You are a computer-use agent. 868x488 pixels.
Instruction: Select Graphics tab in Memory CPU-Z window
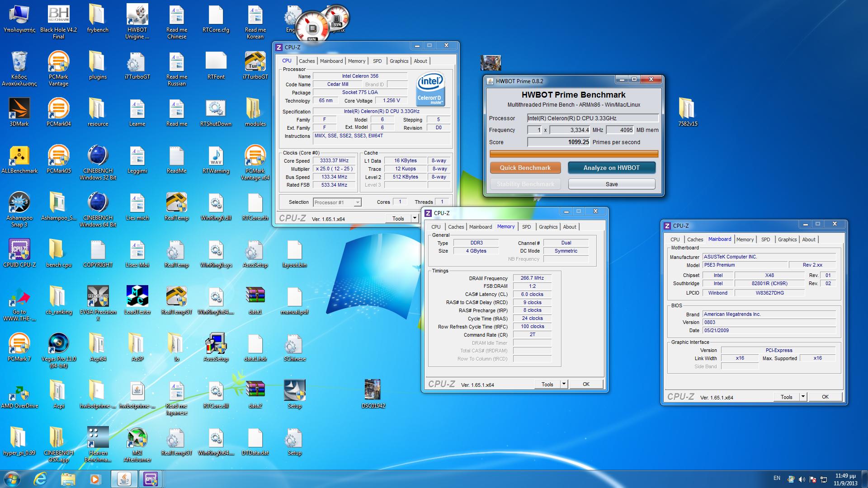548,227
